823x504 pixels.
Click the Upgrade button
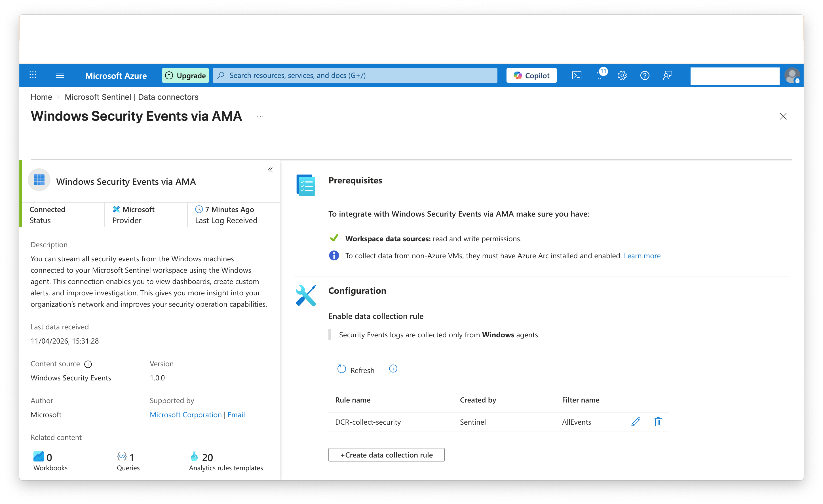point(185,75)
